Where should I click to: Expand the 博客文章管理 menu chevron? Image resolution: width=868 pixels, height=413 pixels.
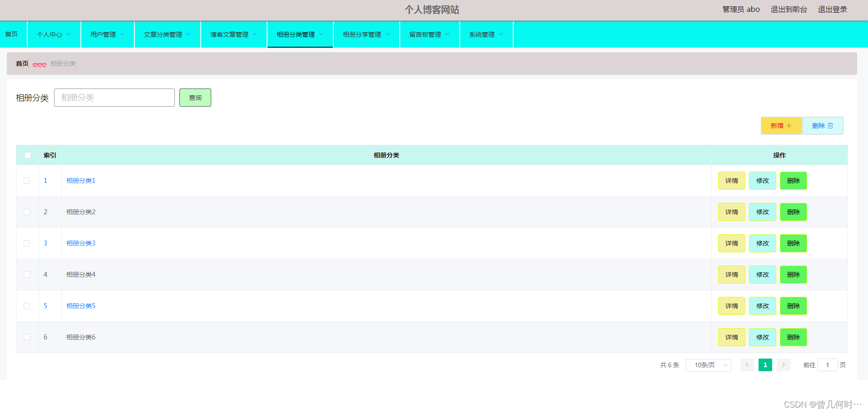(x=255, y=34)
